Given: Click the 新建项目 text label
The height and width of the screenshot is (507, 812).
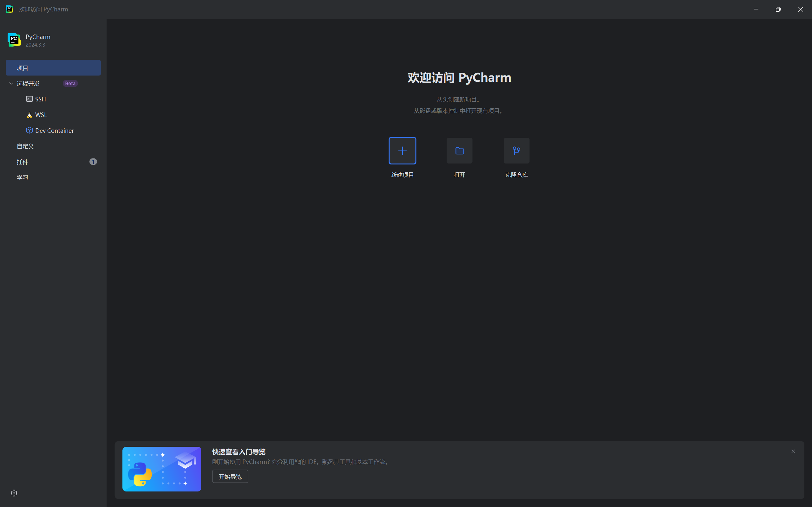Looking at the screenshot, I should point(402,175).
